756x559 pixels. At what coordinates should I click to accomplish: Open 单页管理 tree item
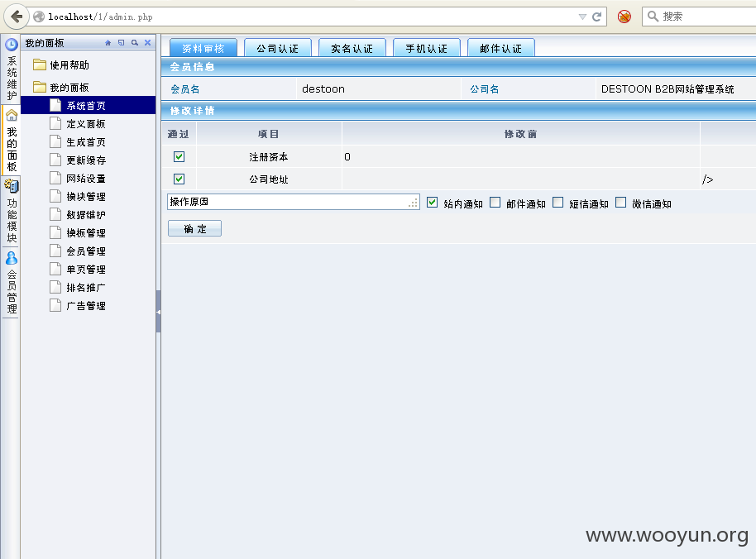tap(86, 270)
